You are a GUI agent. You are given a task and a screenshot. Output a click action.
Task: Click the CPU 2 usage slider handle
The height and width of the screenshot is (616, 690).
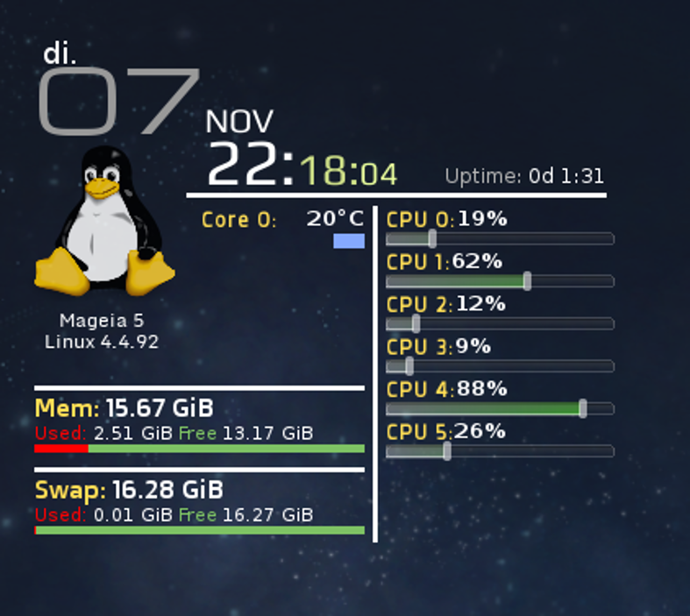[416, 323]
